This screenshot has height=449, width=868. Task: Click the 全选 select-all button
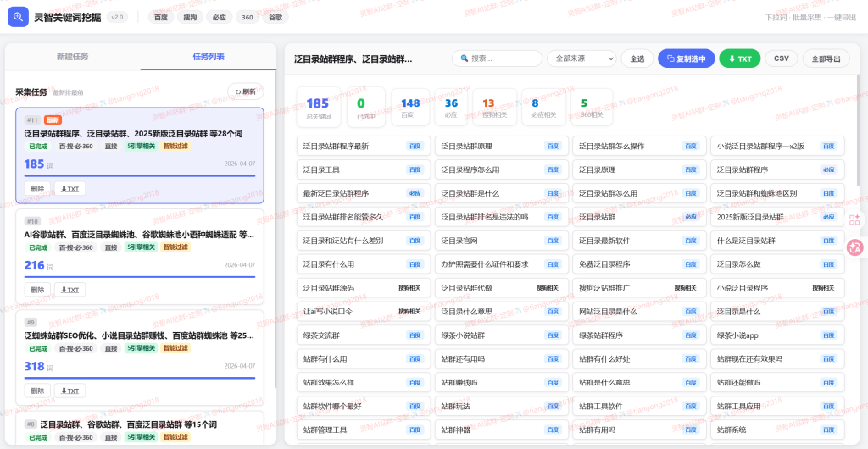(637, 58)
